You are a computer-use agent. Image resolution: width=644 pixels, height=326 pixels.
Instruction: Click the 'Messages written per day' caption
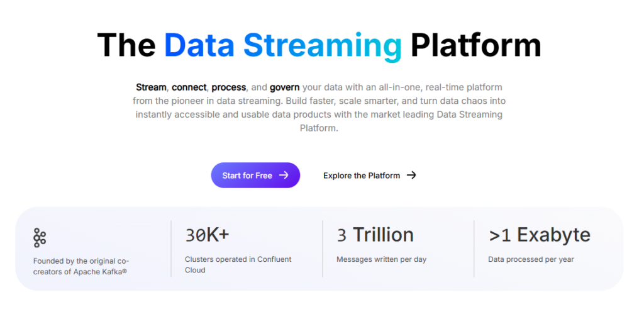point(381,259)
